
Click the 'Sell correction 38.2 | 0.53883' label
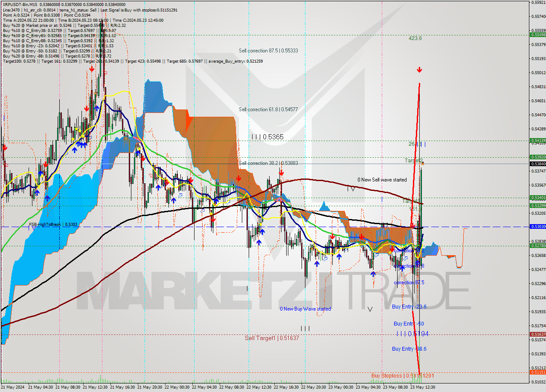[x=268, y=163]
